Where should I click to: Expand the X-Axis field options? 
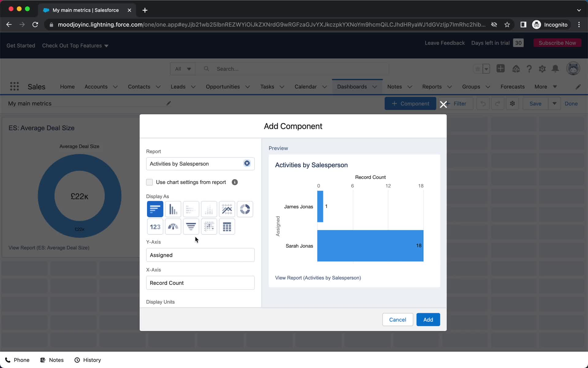[201, 283]
